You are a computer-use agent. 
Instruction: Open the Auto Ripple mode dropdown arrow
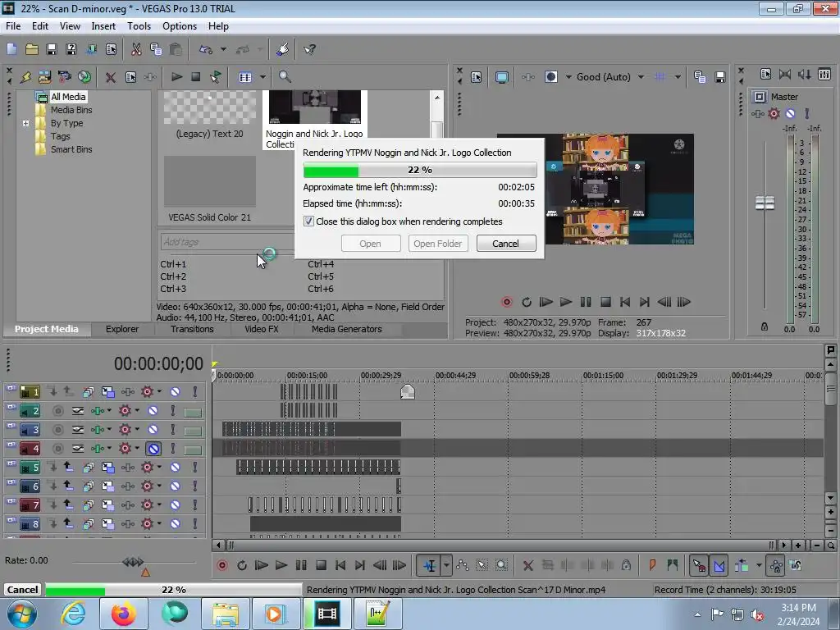click(x=759, y=565)
